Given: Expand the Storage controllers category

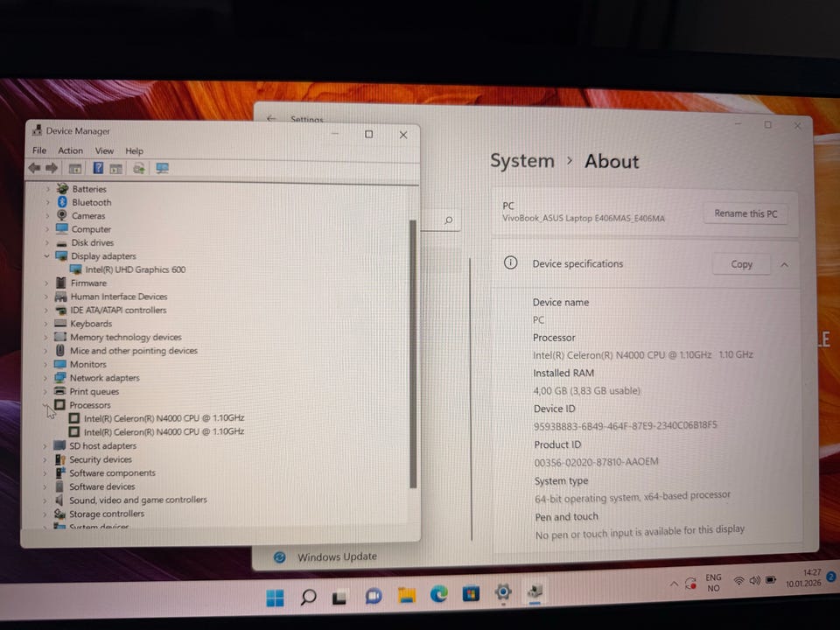Looking at the screenshot, I should click(x=45, y=514).
